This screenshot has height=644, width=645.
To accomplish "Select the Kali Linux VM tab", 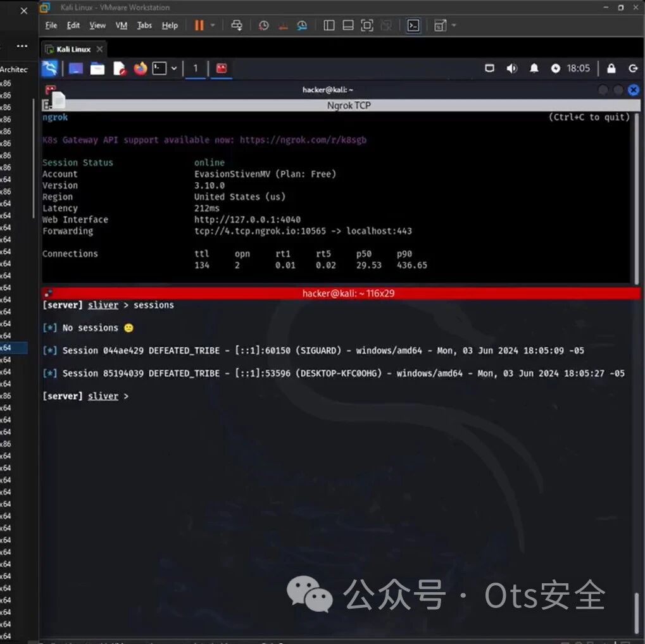I will coord(73,49).
